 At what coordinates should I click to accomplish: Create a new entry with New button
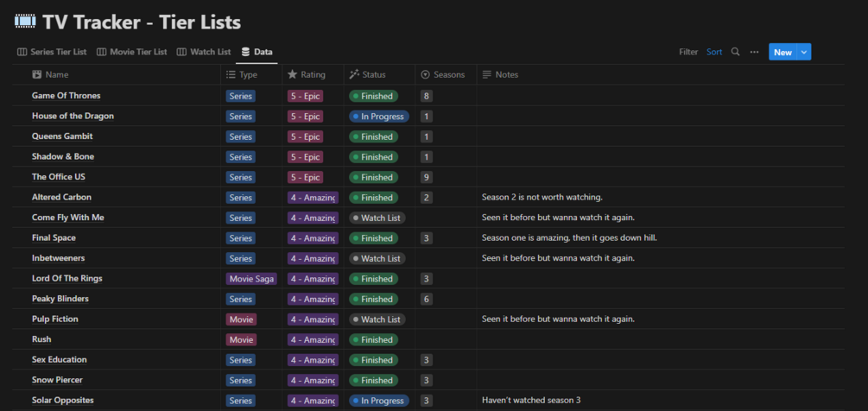[782, 52]
